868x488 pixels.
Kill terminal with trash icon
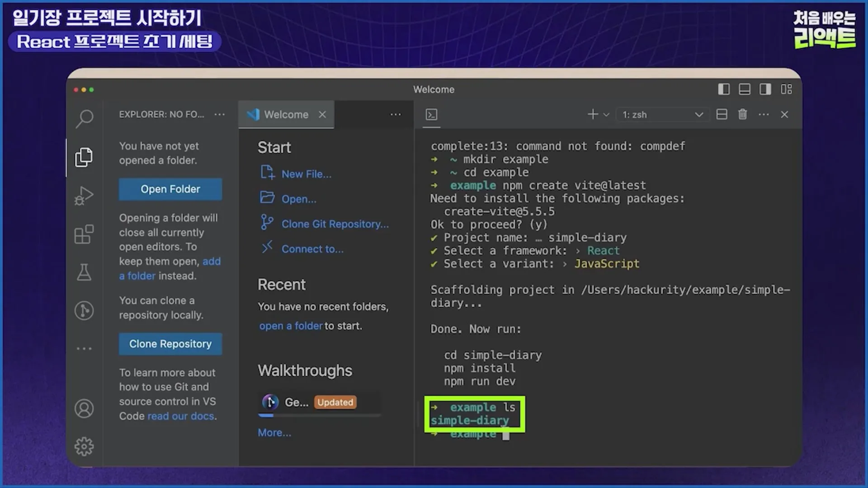[x=742, y=114]
